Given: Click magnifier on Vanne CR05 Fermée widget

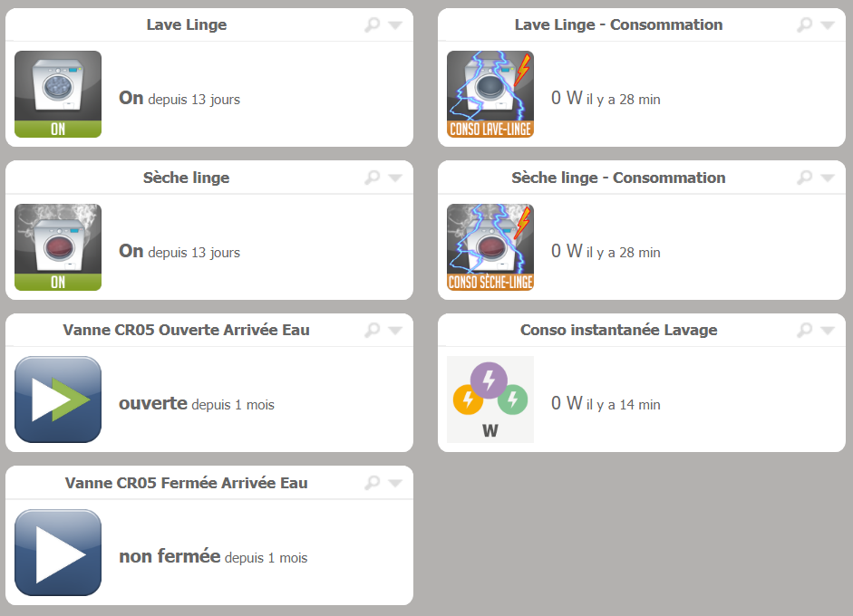Looking at the screenshot, I should pyautogui.click(x=372, y=484).
